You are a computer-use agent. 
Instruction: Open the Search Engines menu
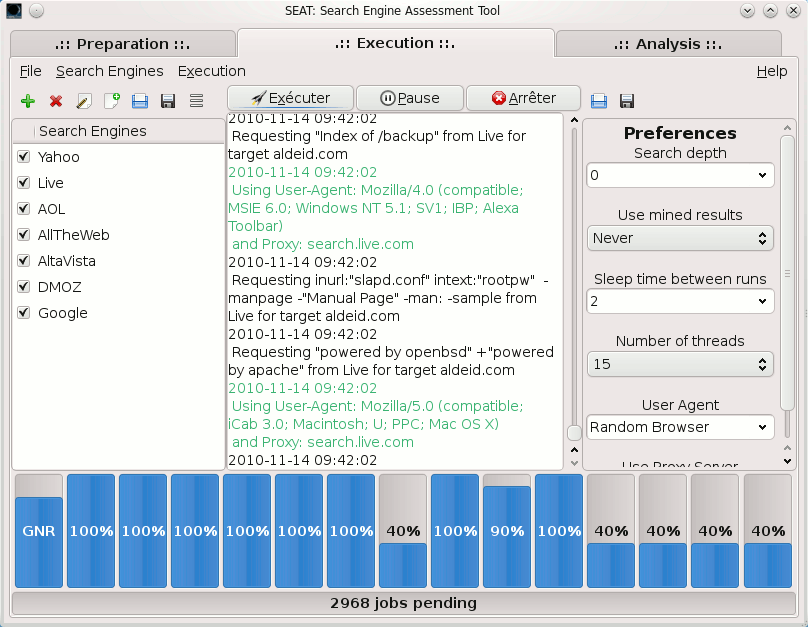109,71
